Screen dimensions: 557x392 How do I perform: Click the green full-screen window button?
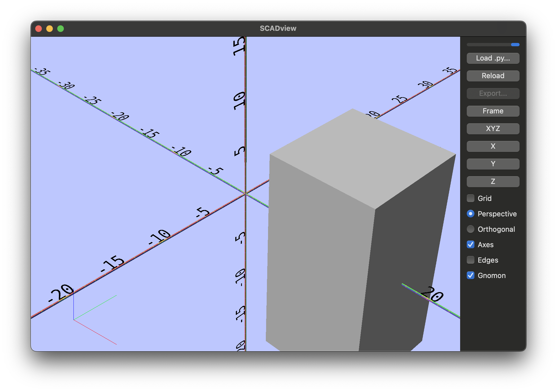coord(61,29)
